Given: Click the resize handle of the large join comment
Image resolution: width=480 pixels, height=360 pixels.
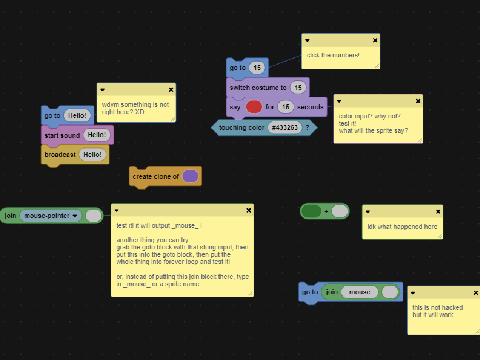Looking at the screenshot, I should 250,293.
